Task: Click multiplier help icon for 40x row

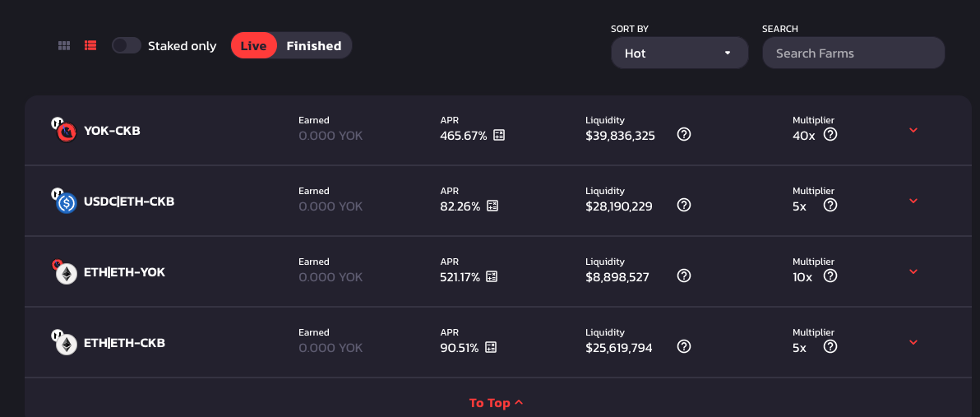Action: (x=830, y=134)
